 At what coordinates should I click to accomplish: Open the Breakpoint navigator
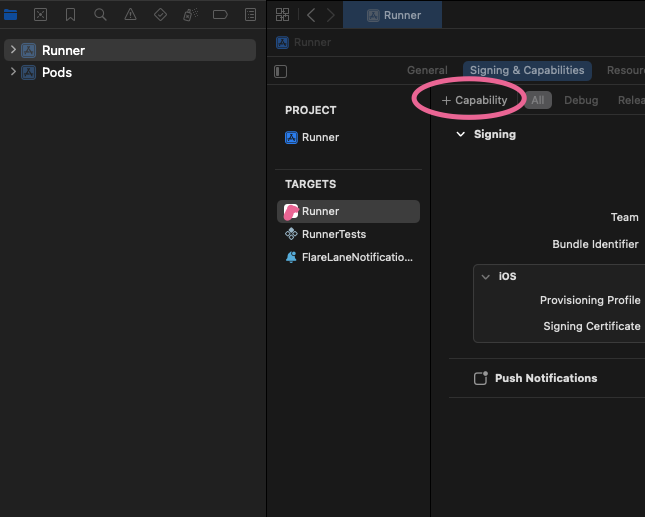pos(220,15)
